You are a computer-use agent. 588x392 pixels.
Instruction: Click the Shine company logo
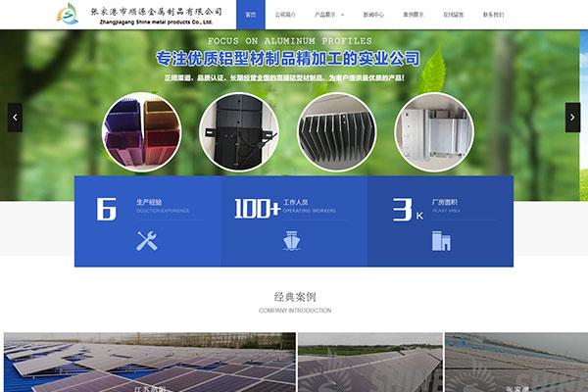coord(68,14)
